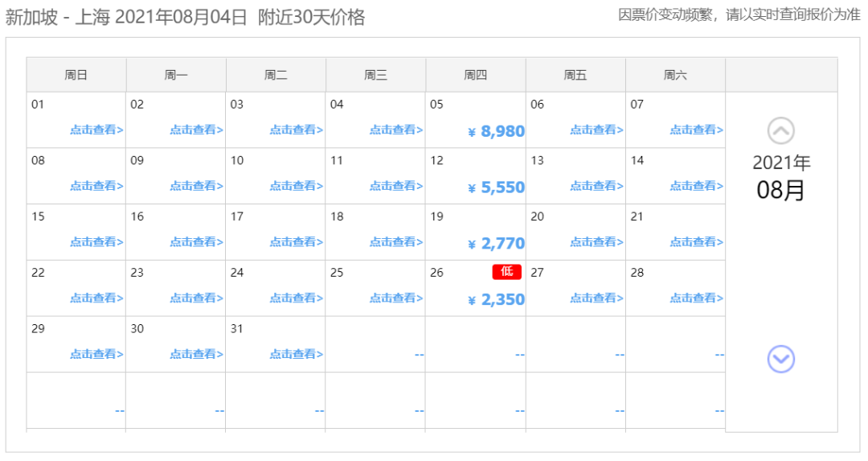This screenshot has height=461, width=868.
Task: Click the 2021年 year label
Action: pos(781,163)
